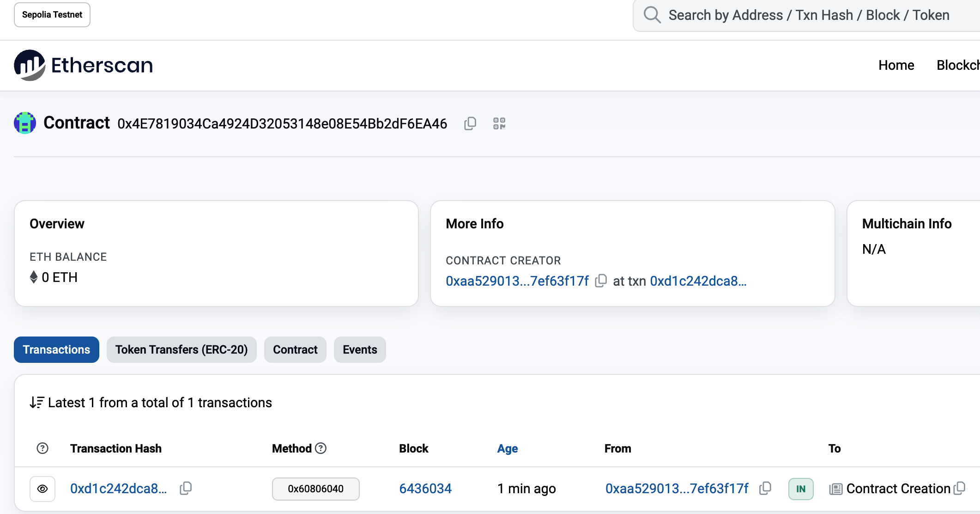Toggle the Age column to show timestamps
The width and height of the screenshot is (980, 514).
coord(507,448)
